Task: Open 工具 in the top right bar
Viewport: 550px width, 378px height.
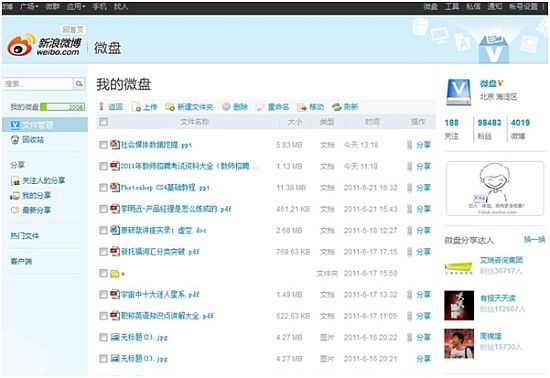Action: pyautogui.click(x=451, y=7)
